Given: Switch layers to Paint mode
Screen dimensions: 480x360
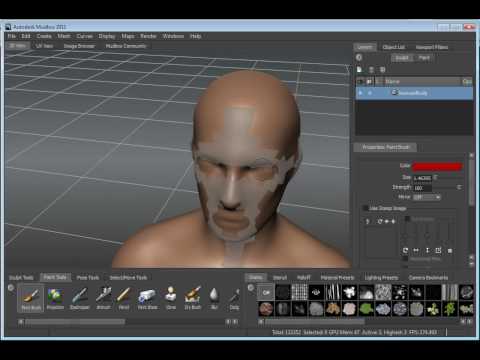Looking at the screenshot, I should pos(424,58).
